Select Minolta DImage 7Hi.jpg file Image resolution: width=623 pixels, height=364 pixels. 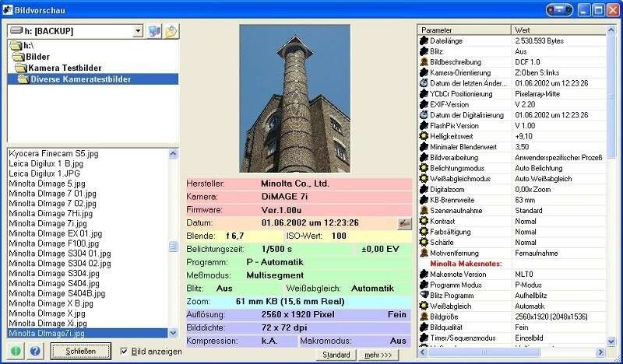(x=51, y=214)
